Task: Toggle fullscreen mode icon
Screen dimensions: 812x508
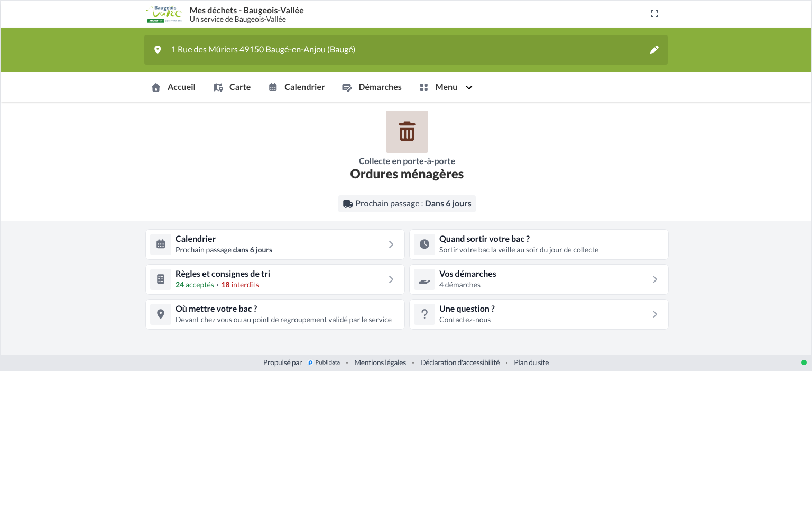Action: click(x=654, y=14)
